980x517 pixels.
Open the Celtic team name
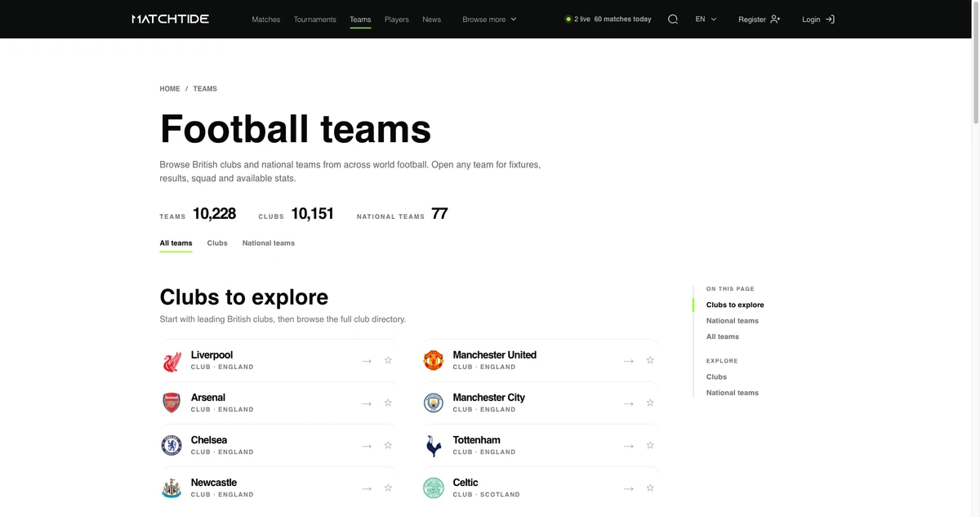click(x=465, y=483)
